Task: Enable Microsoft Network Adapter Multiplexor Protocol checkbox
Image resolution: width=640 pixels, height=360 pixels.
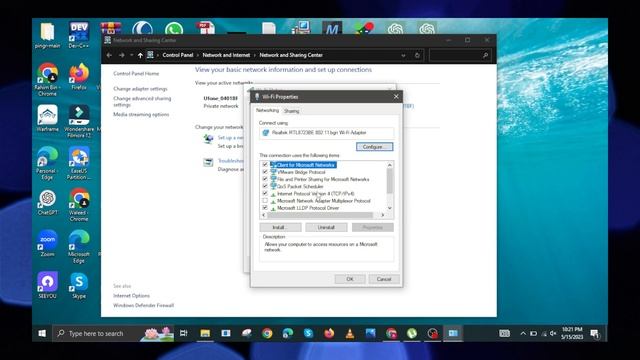Action: [x=265, y=201]
